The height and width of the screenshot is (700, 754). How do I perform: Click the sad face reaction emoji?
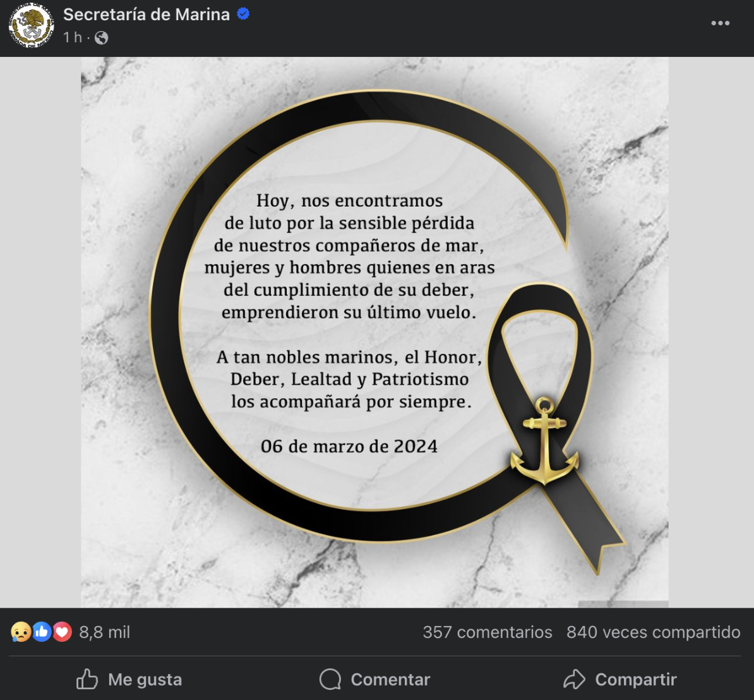[21, 632]
